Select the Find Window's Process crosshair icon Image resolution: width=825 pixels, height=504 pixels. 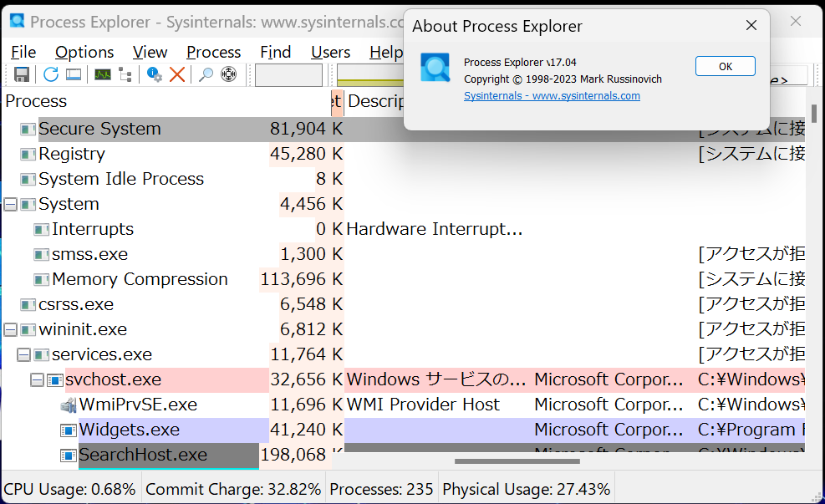pos(228,74)
